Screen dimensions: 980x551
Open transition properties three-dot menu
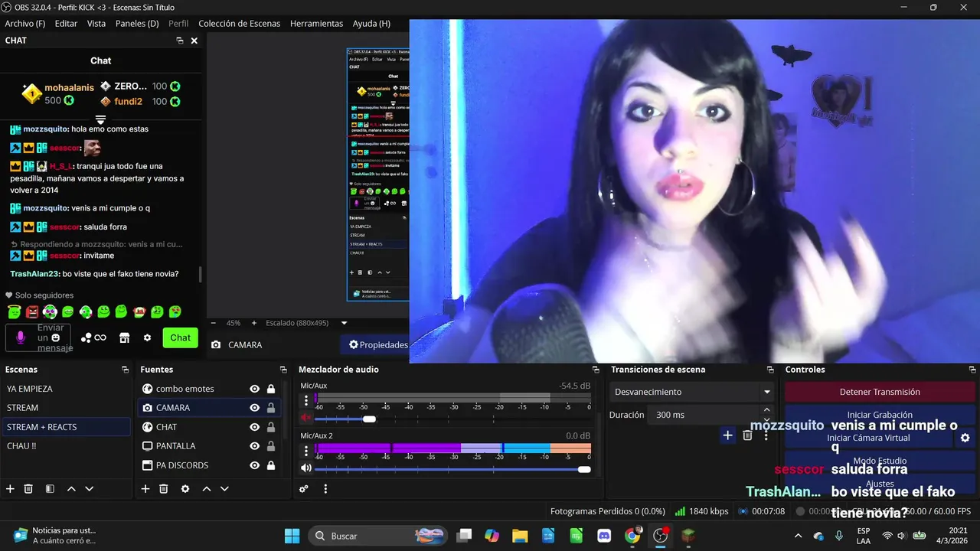click(766, 435)
